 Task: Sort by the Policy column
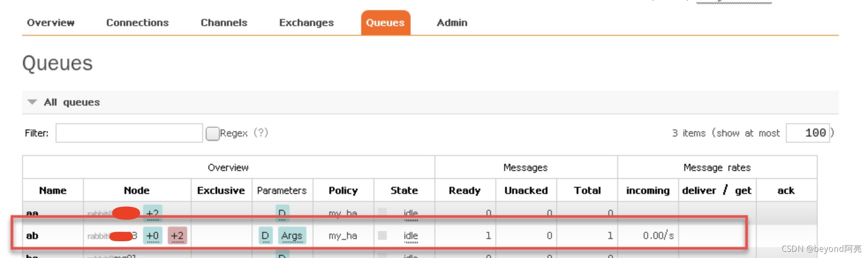(x=343, y=190)
